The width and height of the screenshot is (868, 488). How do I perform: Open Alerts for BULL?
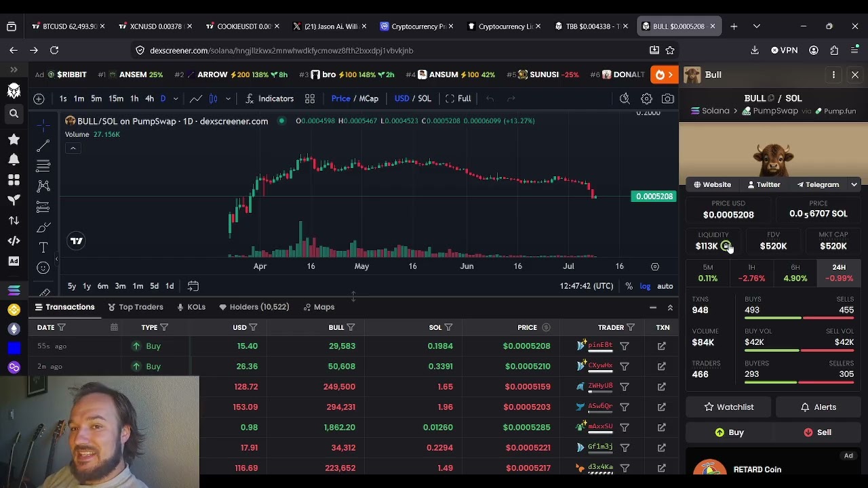coord(818,407)
